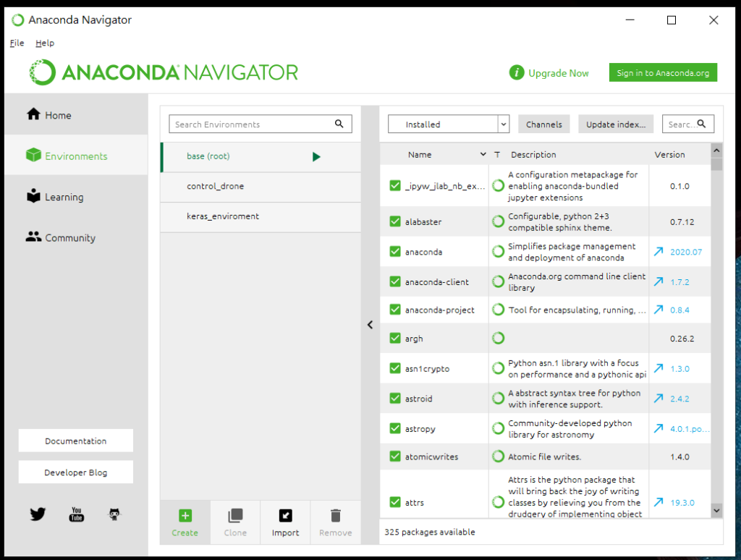Open the Help menu
Viewport: 741px width, 560px height.
tap(45, 43)
